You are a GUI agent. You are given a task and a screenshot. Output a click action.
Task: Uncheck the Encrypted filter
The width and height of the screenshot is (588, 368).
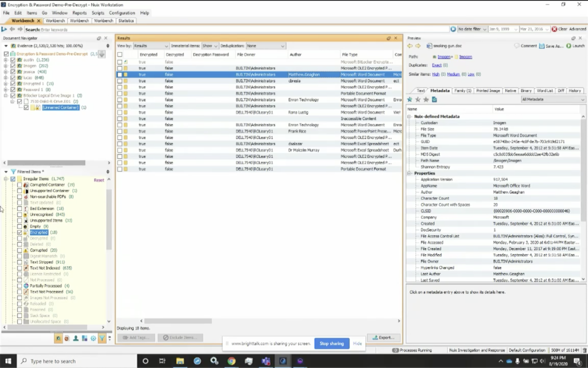click(20, 233)
